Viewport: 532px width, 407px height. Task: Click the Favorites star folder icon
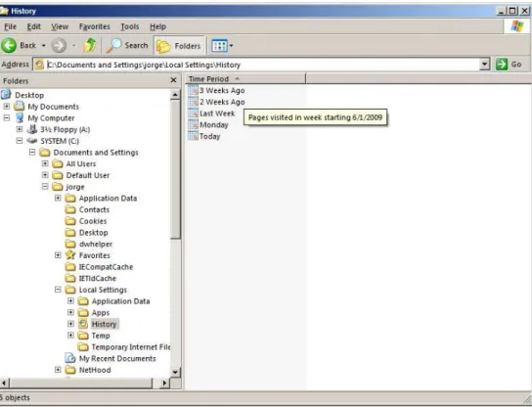[x=70, y=255]
